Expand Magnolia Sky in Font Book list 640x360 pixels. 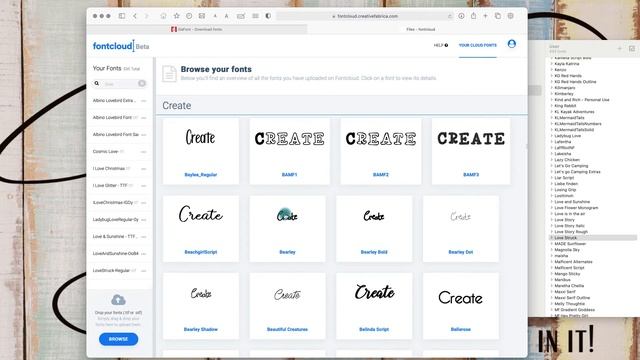pyautogui.click(x=551, y=250)
